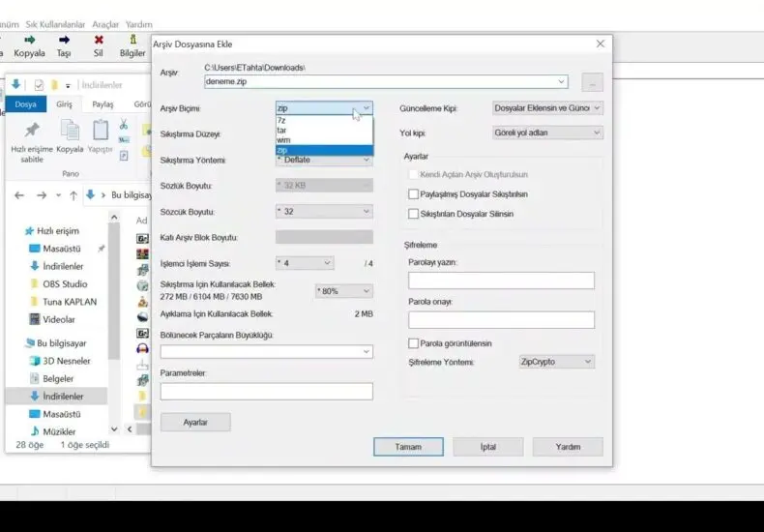Screen dimensions: 764x532
Task: Click the checkmark properties icon in Explorer title bar
Action: click(x=39, y=85)
